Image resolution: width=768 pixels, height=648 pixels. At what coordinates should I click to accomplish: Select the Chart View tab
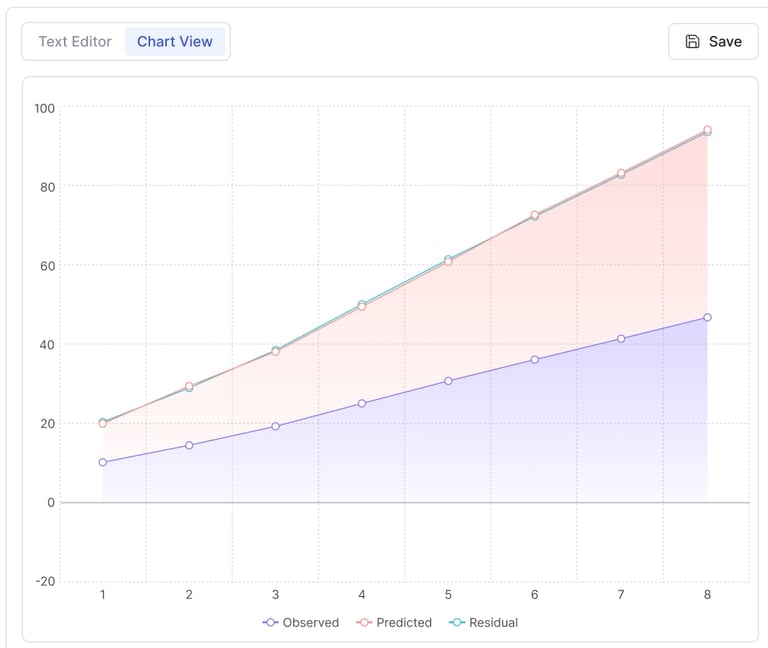click(x=175, y=42)
